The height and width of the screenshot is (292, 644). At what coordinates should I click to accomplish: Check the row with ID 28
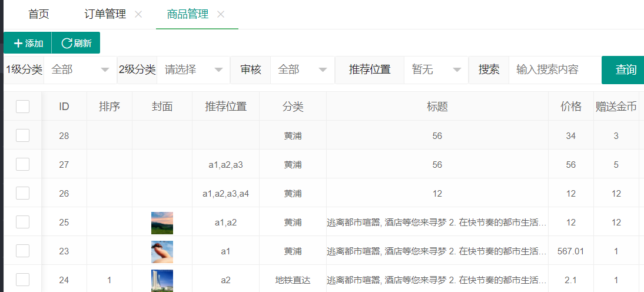tap(22, 135)
